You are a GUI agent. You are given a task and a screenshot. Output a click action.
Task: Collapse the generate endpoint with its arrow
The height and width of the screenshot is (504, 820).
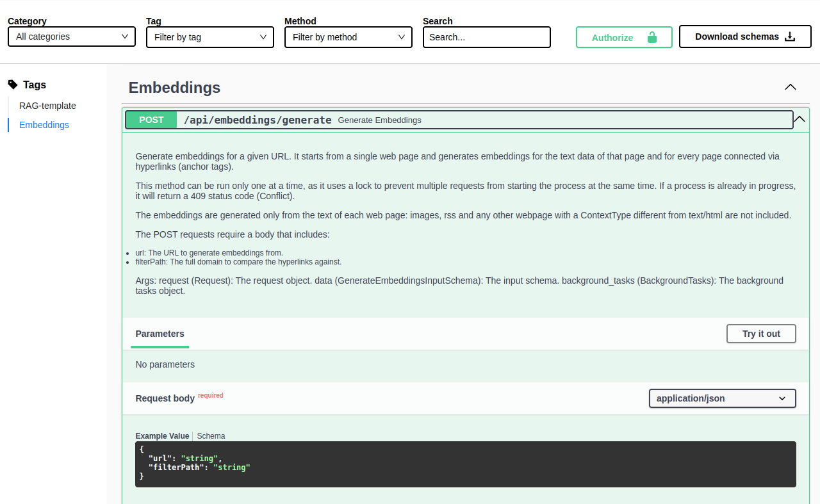click(x=799, y=119)
